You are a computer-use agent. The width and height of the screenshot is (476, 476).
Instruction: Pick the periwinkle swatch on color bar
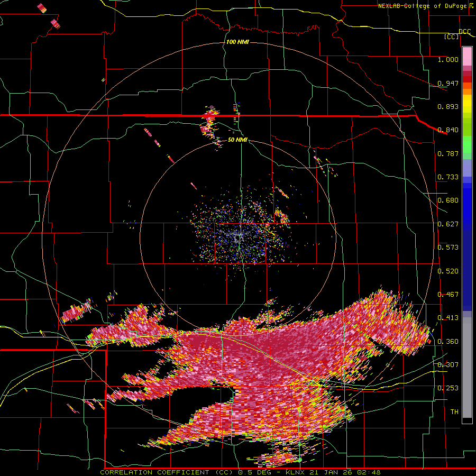pyautogui.click(x=467, y=168)
